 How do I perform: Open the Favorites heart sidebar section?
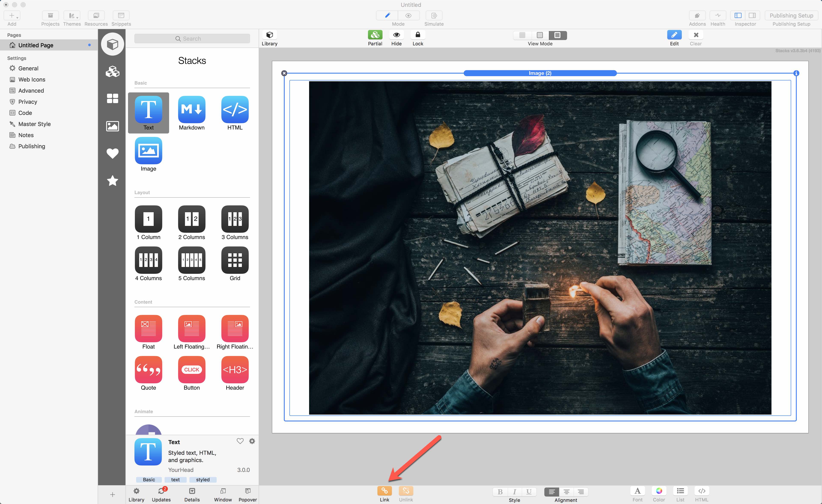pyautogui.click(x=112, y=153)
